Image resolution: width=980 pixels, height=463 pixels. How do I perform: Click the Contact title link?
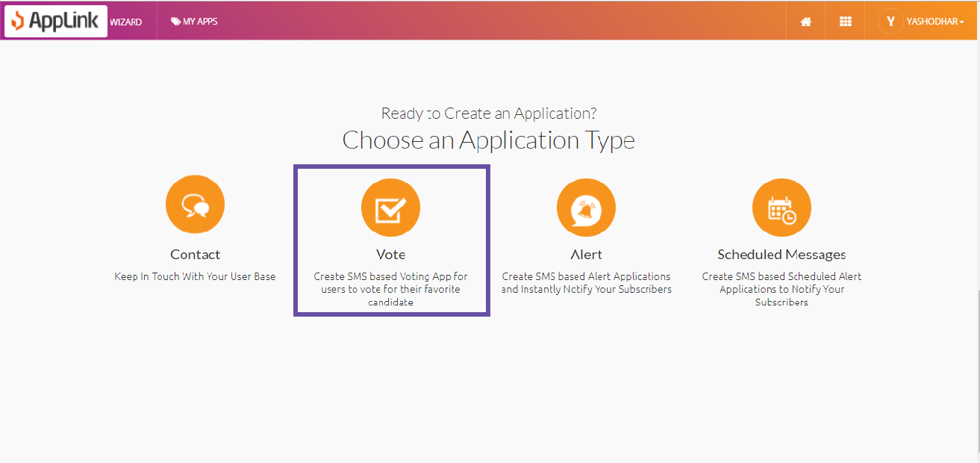195,255
